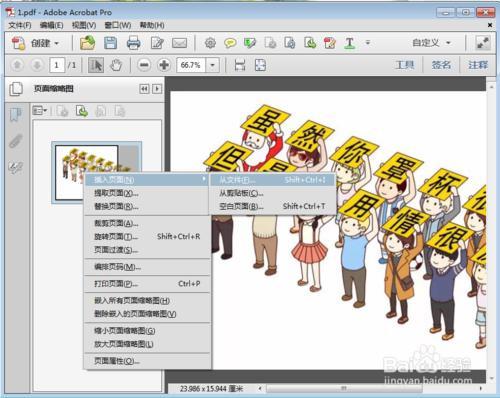The height and width of the screenshot is (398, 500).
Task: Select 页面过渡(S)... from context menu
Action: tap(147, 250)
